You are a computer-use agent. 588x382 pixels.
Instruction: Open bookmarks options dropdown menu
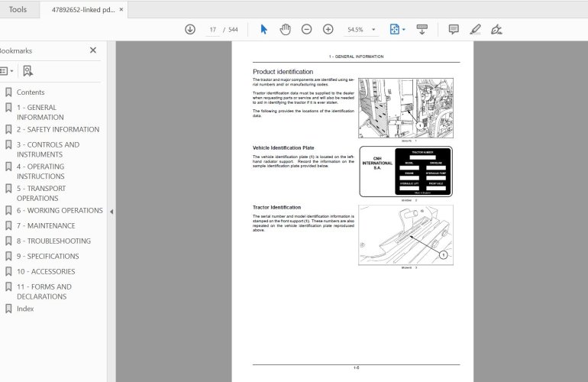tap(6, 70)
